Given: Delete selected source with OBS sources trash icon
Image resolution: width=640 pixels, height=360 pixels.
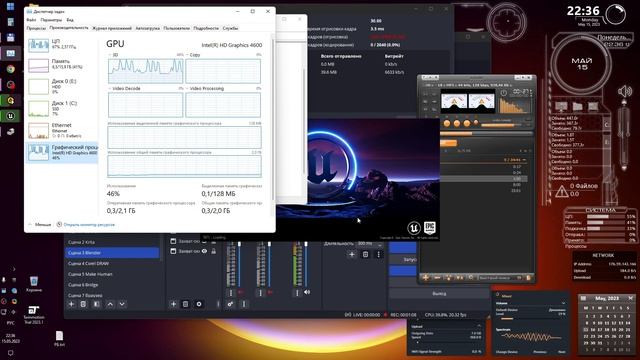Looking at the screenshot, I should pyautogui.click(x=185, y=304).
